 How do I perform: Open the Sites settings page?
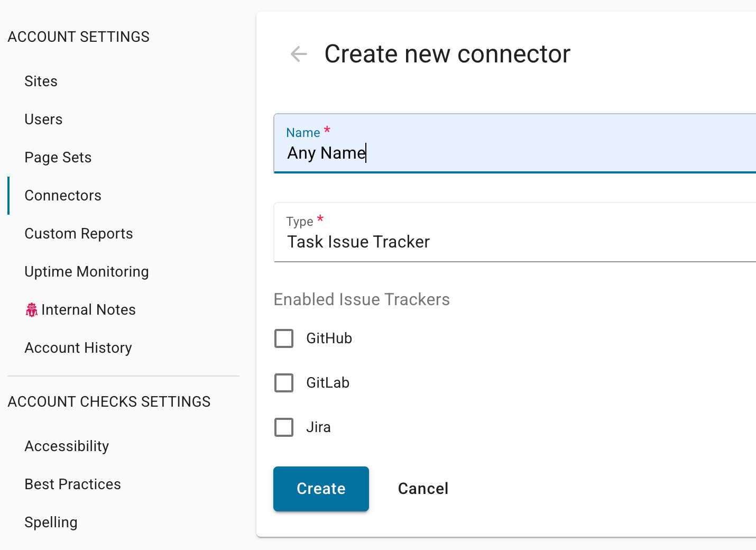click(x=41, y=81)
